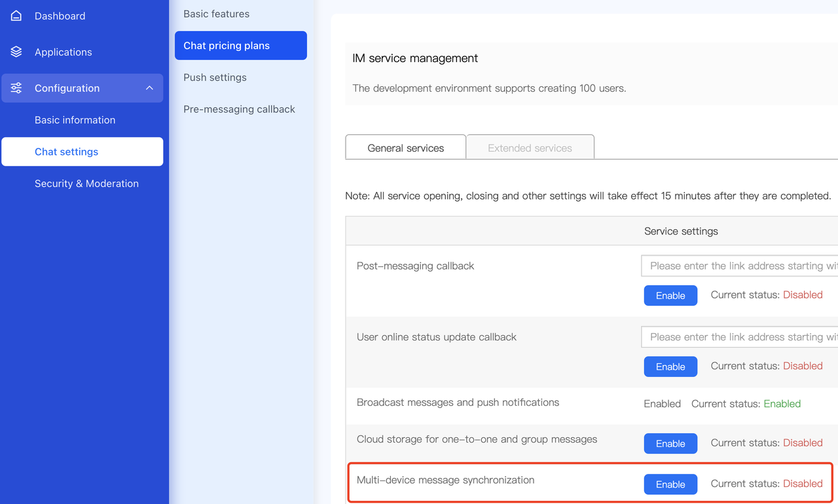Click Cloud storage for one-to-one label
Viewport: 838px width, 504px height.
(477, 439)
